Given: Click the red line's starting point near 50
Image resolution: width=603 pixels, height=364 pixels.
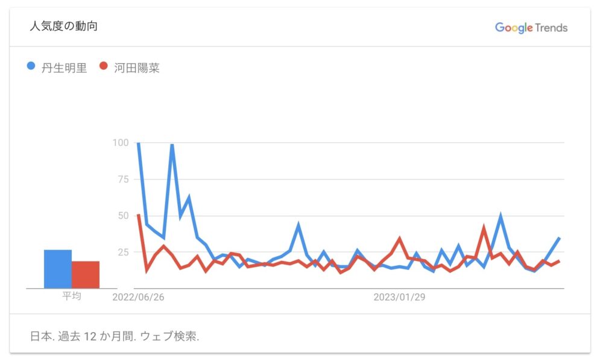Looking at the screenshot, I should click(x=139, y=215).
